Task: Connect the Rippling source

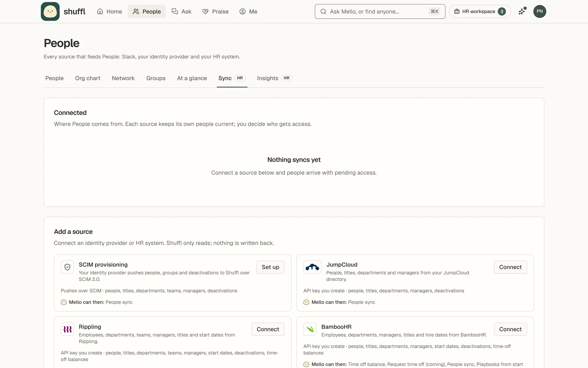Action: pyautogui.click(x=268, y=329)
